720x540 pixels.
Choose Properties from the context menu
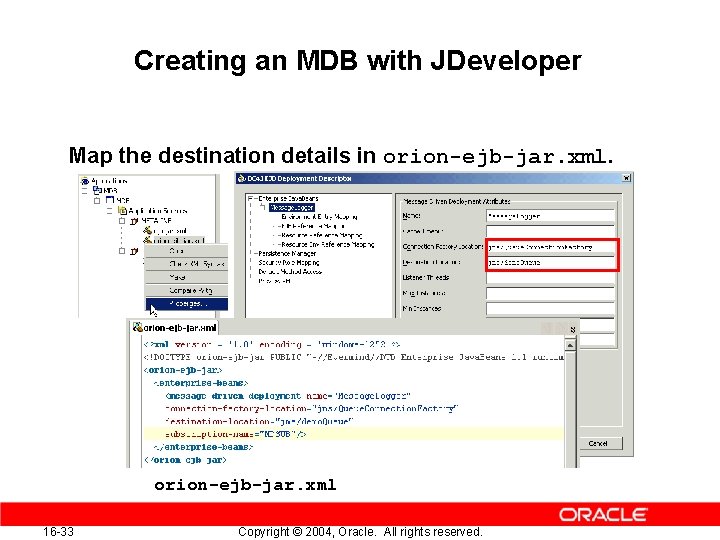(186, 304)
